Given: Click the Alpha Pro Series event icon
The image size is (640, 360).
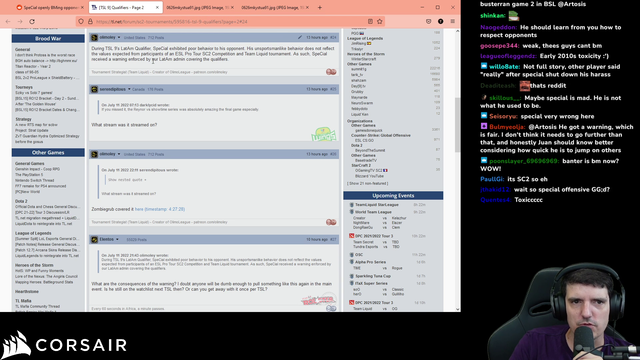Looking at the screenshot, I should click(351, 262).
